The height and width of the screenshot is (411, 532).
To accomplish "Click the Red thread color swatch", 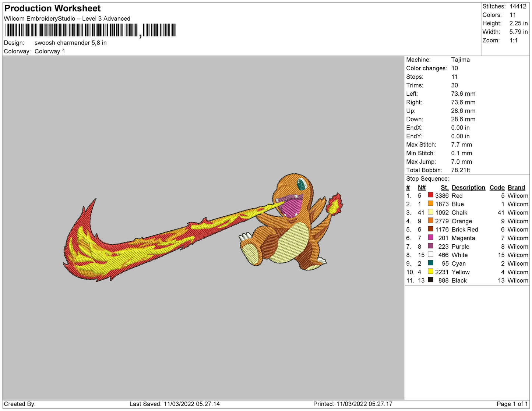I will click(430, 195).
